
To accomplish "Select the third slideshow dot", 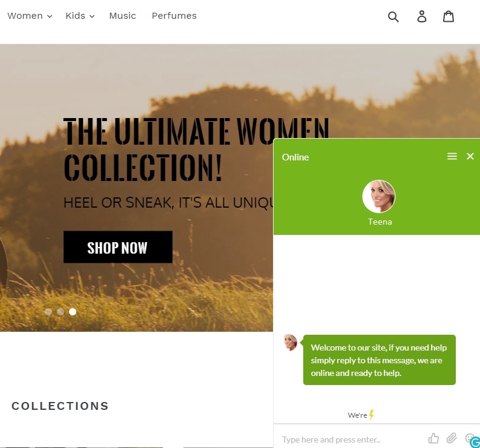I will (x=73, y=312).
